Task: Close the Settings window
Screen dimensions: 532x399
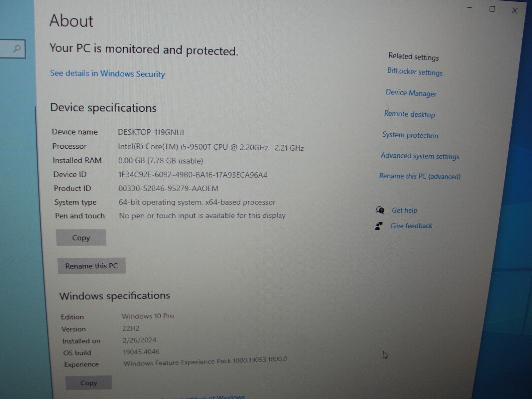Action: coord(514,10)
